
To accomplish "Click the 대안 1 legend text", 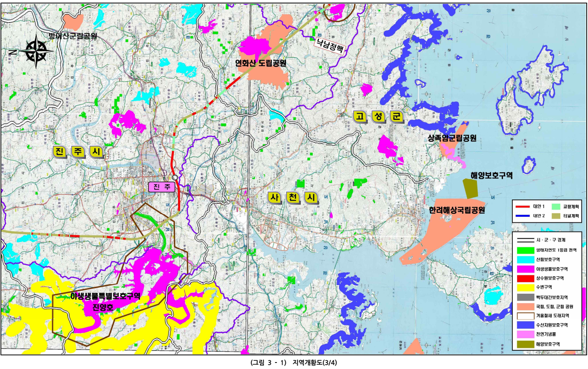I will (540, 207).
